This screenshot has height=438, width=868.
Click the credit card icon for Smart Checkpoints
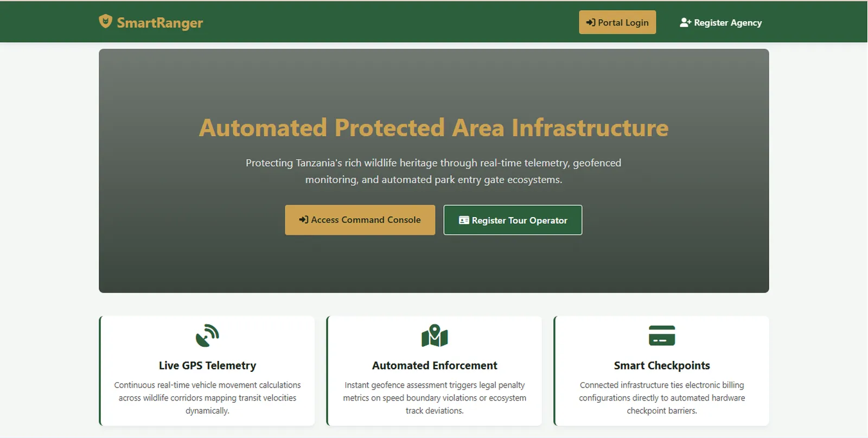point(662,335)
